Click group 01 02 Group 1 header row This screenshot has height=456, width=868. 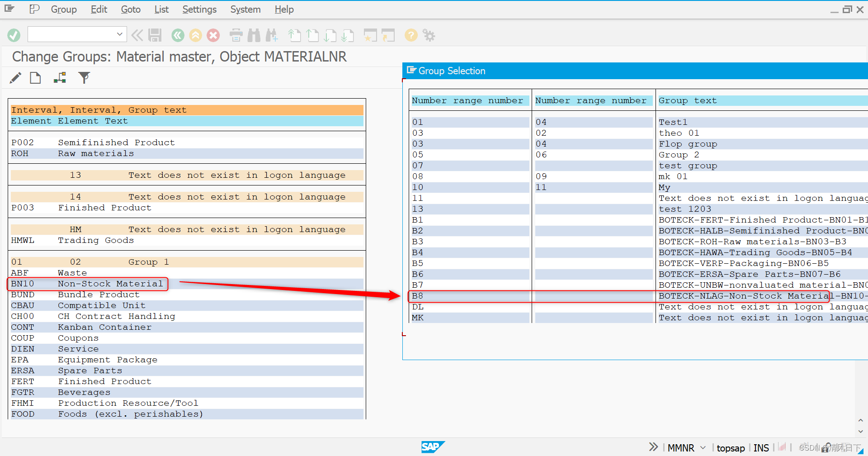tap(187, 262)
